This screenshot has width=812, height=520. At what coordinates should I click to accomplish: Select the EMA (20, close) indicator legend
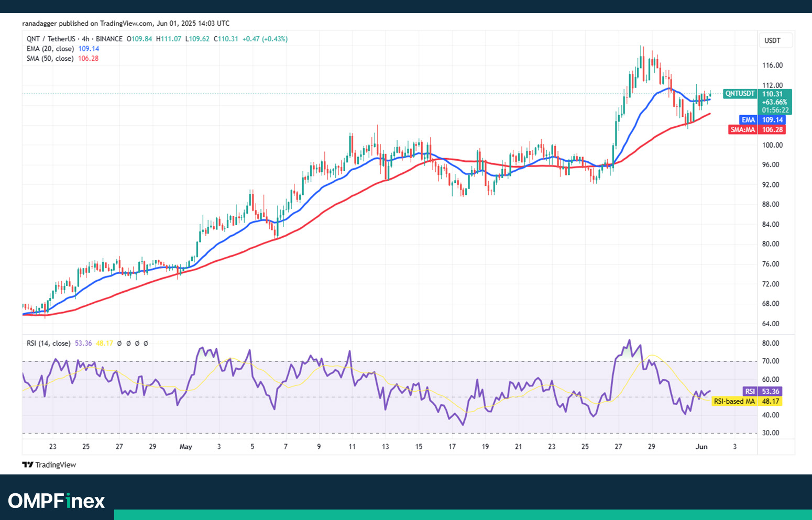click(50, 49)
